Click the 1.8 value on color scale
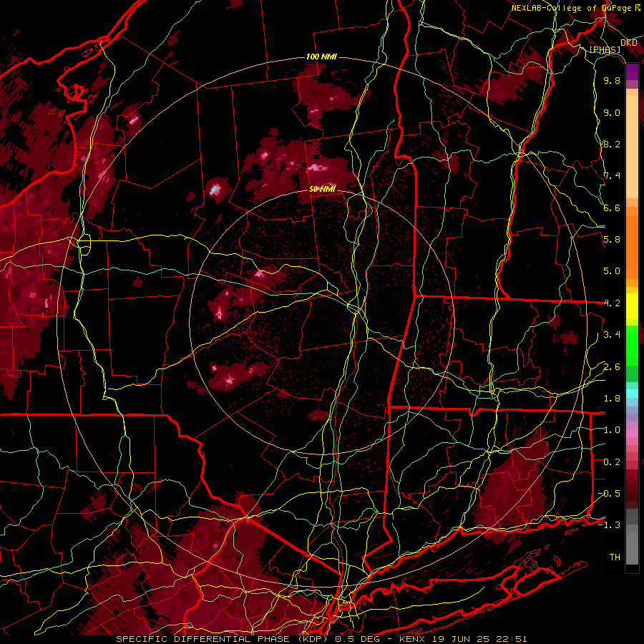The image size is (644, 644). pos(612,399)
